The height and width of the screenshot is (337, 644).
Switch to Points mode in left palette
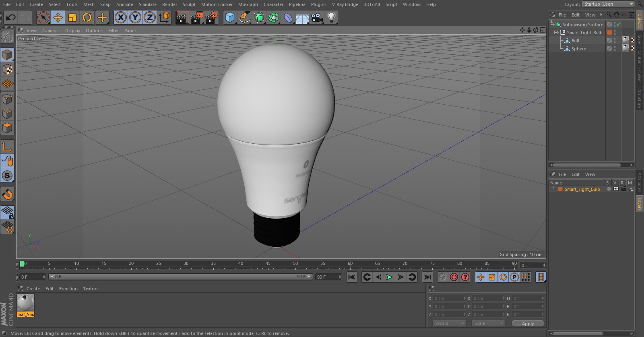coord(7,99)
